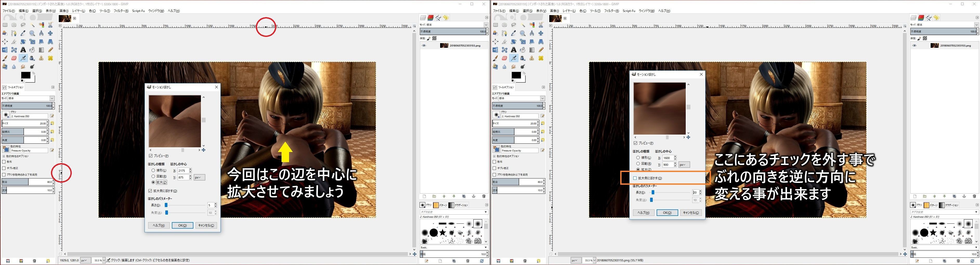Select Blend gradient tool in right window
The image size is (980, 265).
(532, 50)
